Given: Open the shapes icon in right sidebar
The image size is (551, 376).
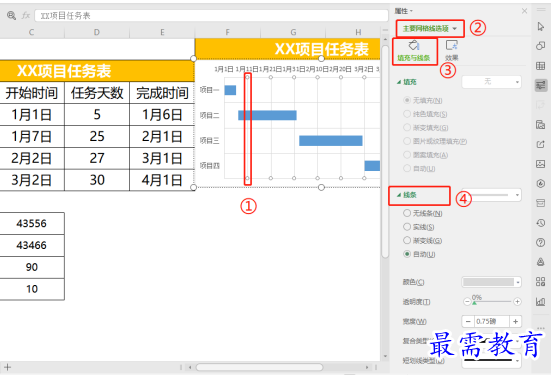Looking at the screenshot, I should [541, 46].
